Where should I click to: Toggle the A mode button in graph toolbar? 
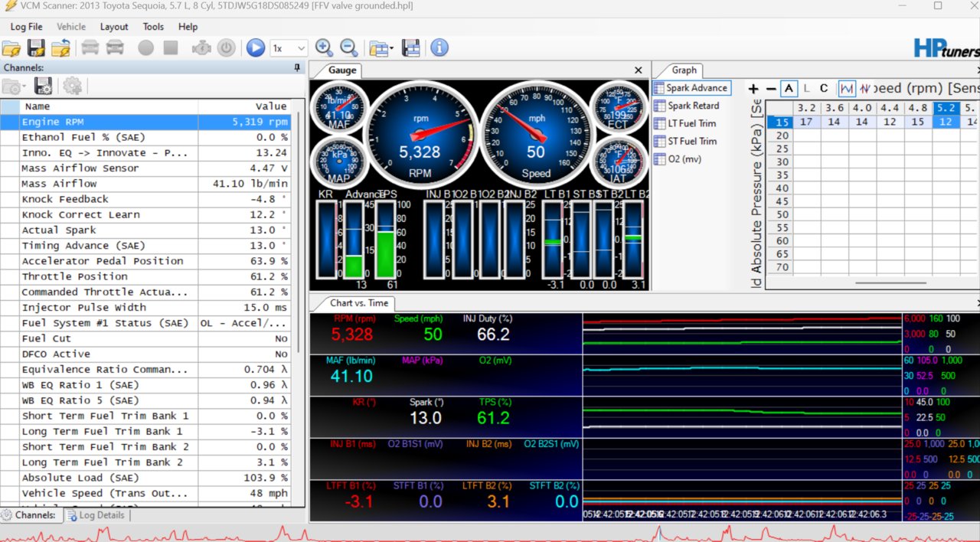(x=789, y=88)
